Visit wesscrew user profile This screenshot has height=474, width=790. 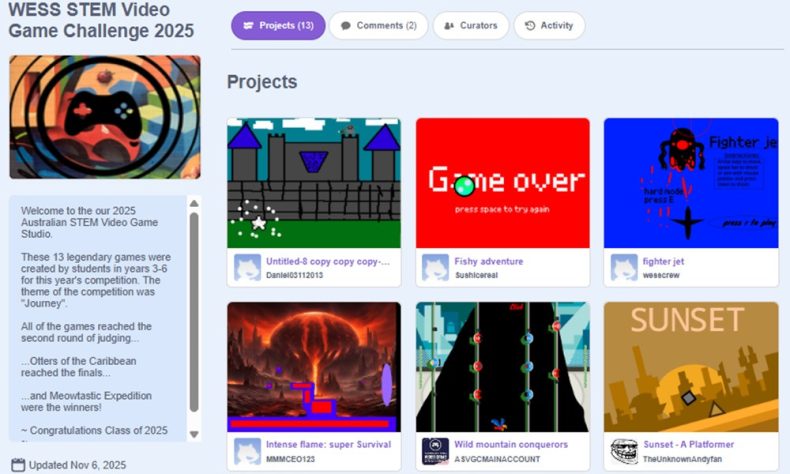pyautogui.click(x=661, y=276)
